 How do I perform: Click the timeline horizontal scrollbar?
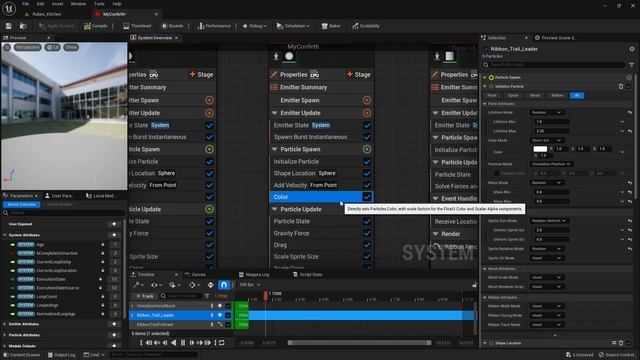coord(359,342)
